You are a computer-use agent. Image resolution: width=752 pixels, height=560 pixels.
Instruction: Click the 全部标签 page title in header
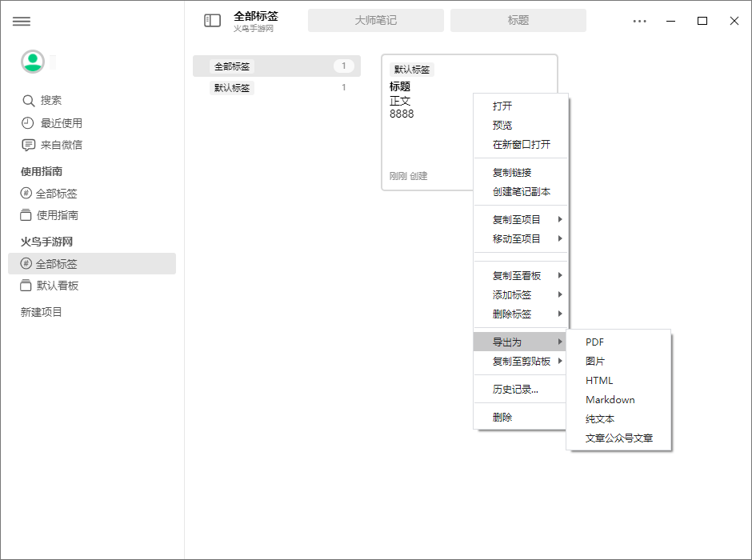pos(256,16)
